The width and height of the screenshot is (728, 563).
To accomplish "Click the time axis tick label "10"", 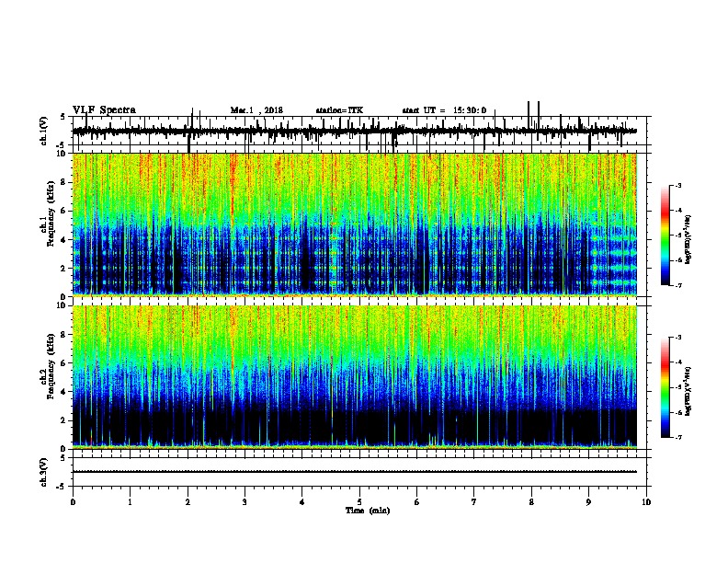I will pyautogui.click(x=646, y=502).
